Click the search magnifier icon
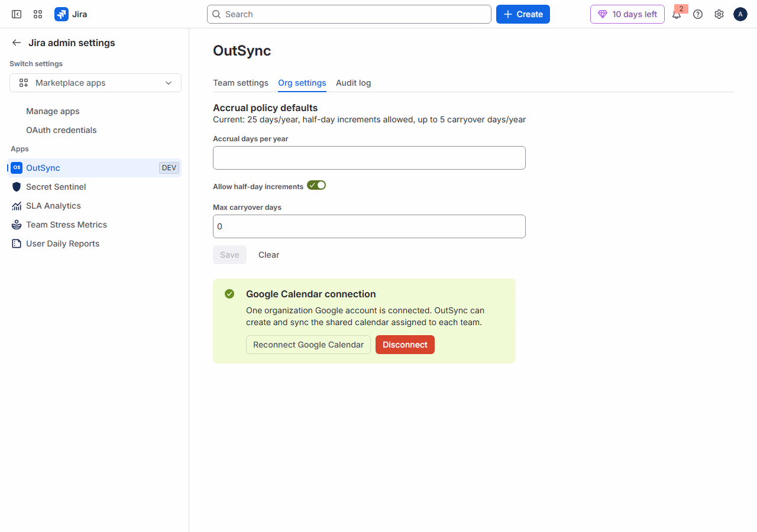The image size is (757, 532). [216, 14]
